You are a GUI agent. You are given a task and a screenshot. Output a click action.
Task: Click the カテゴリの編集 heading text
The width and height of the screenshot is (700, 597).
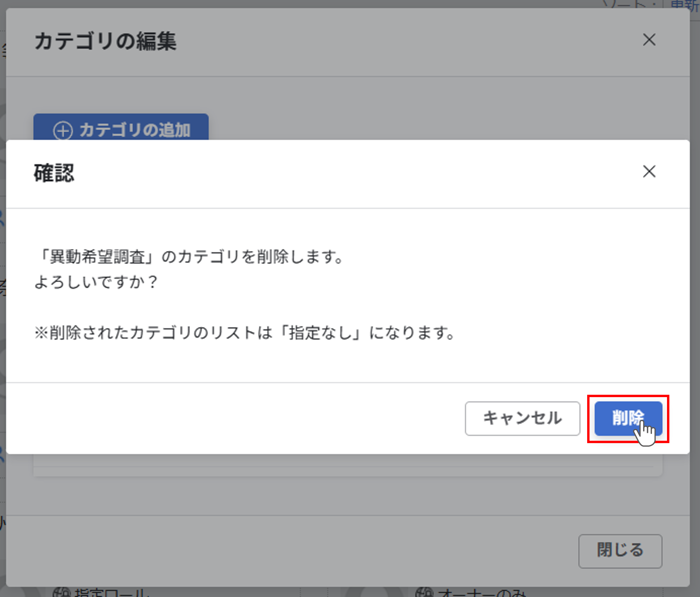(105, 41)
